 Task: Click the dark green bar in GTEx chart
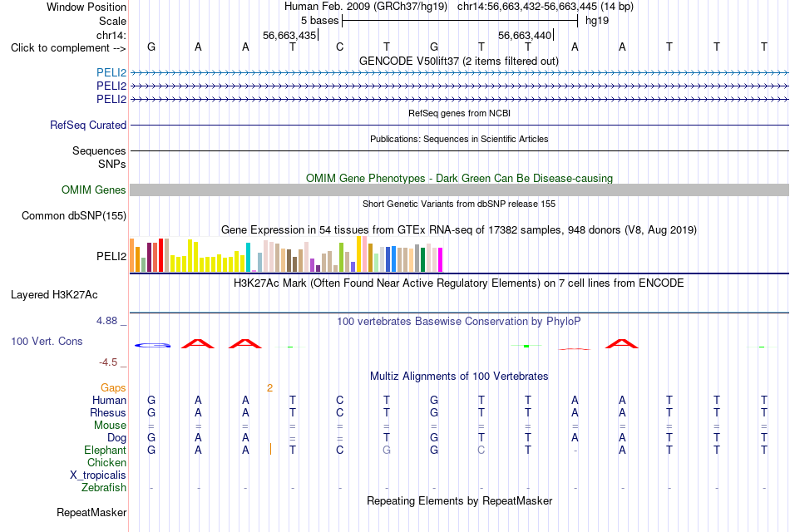(422, 260)
